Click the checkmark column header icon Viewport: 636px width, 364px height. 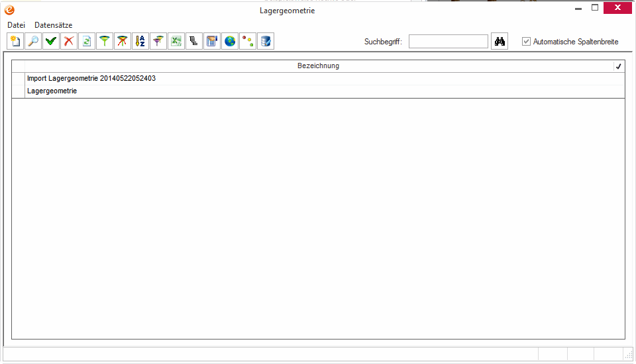pos(619,66)
